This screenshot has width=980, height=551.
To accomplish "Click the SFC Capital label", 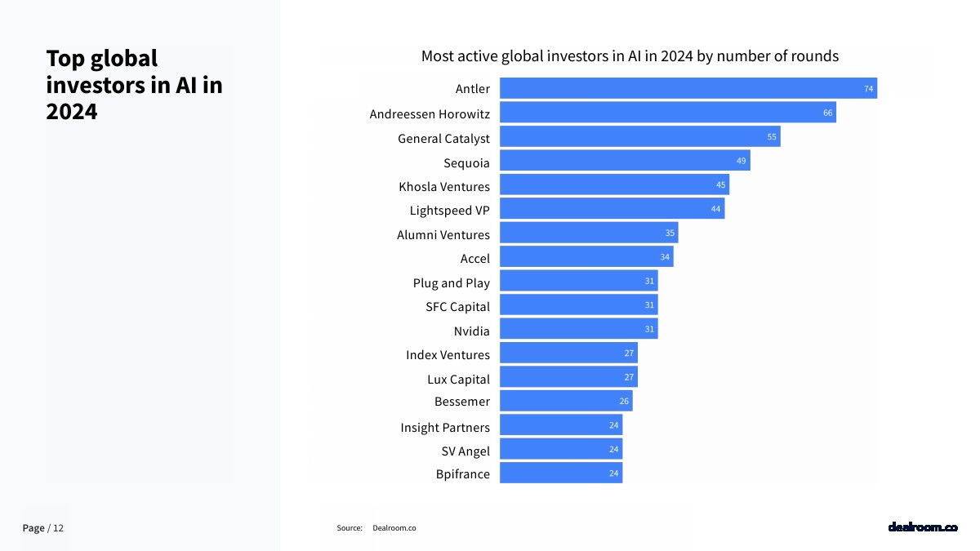I will coord(457,307).
